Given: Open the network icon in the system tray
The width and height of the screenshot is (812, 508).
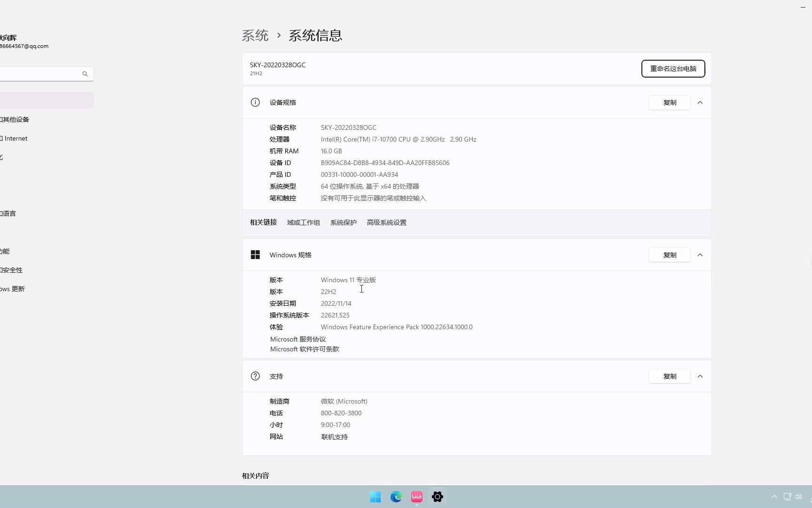Looking at the screenshot, I should click(786, 497).
